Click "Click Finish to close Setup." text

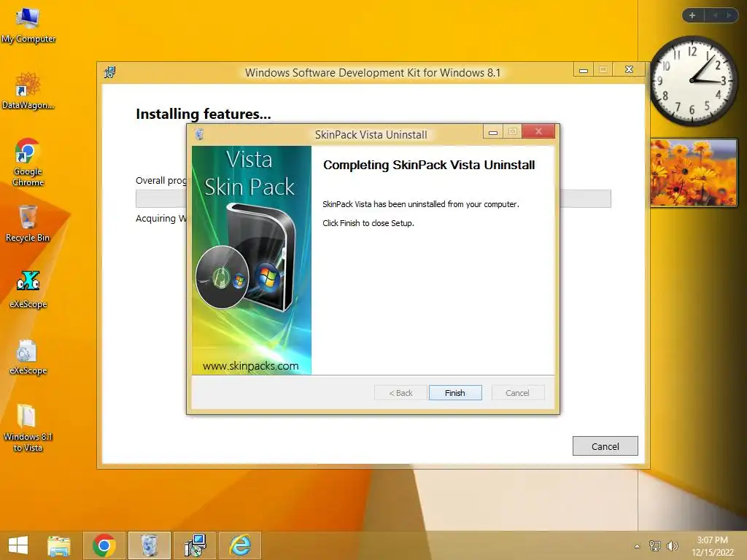tap(368, 223)
